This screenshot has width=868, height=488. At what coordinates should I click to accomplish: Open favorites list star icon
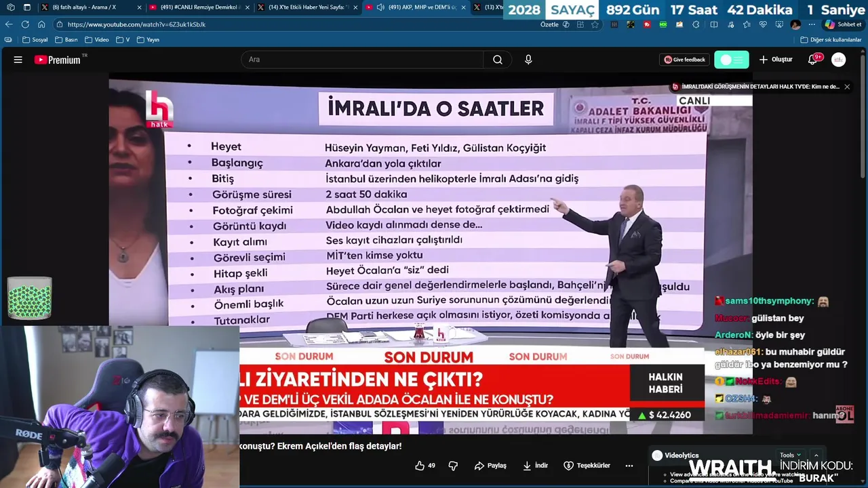(x=747, y=24)
